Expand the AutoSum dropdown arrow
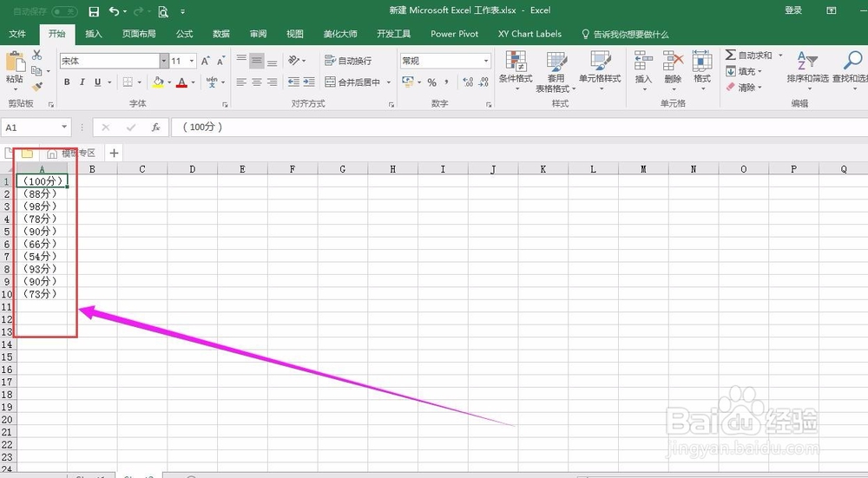The width and height of the screenshot is (868, 478). point(780,55)
